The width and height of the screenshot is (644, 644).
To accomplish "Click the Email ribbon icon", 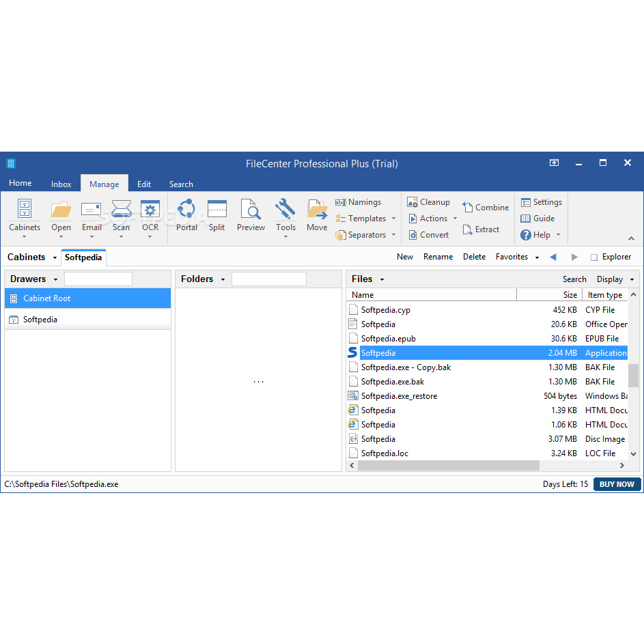I will click(x=92, y=210).
